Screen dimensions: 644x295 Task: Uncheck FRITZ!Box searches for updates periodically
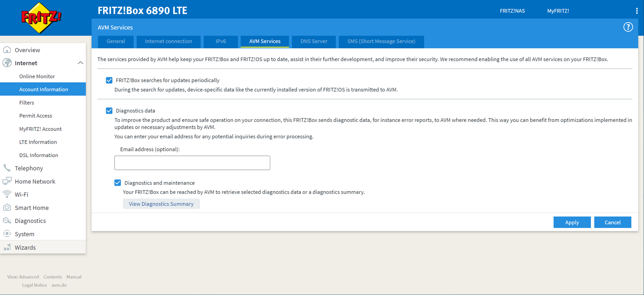coord(109,80)
